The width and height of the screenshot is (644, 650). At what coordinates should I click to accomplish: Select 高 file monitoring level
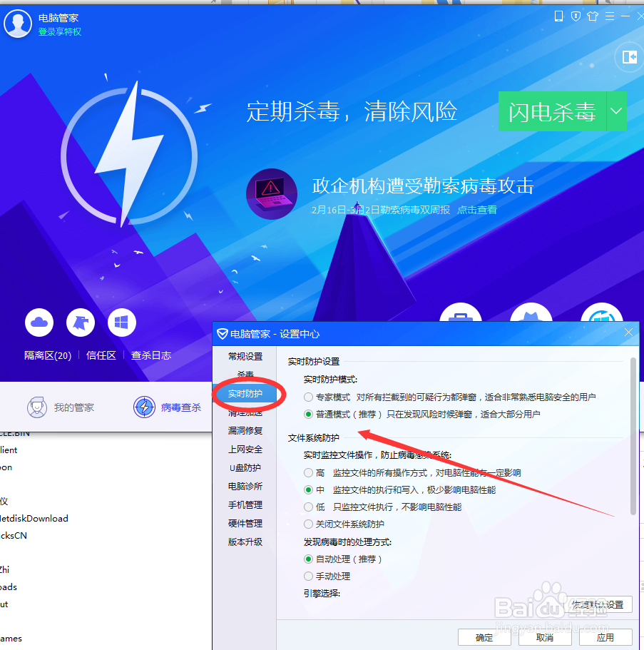point(308,472)
